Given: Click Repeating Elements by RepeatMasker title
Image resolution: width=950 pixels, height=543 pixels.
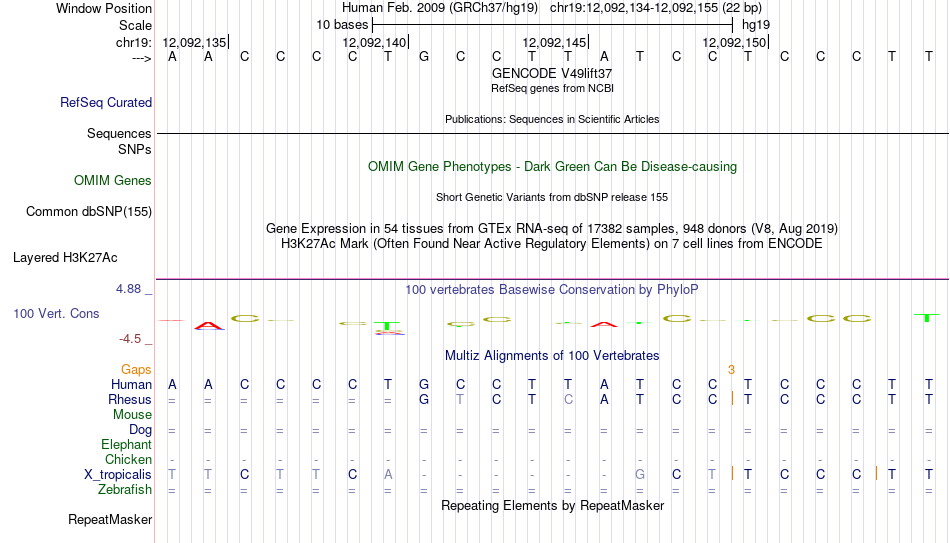Looking at the screenshot, I should click(553, 505).
